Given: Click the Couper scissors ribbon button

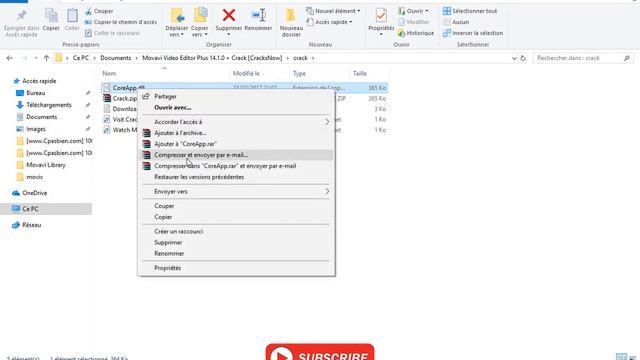Looking at the screenshot, I should (x=99, y=11).
